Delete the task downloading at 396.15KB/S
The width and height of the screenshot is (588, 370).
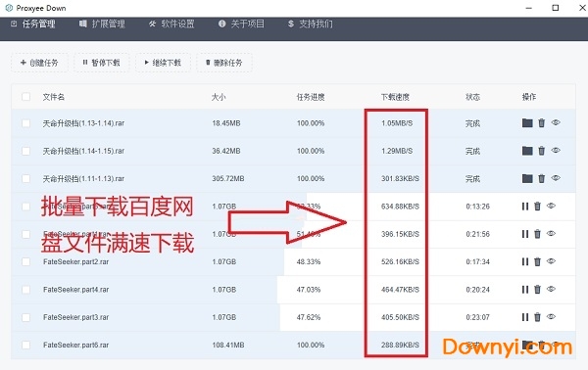pos(537,234)
